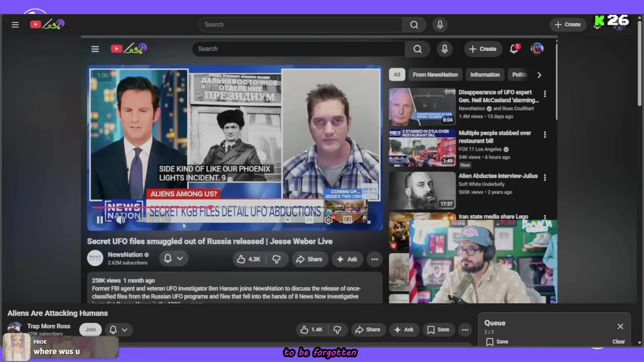644x362 pixels.
Task: Close the Queue panel
Action: coord(620,326)
